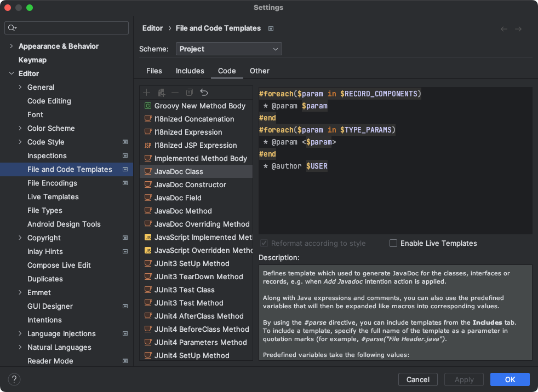Click the Reset to Default undo arrow icon

(204, 93)
